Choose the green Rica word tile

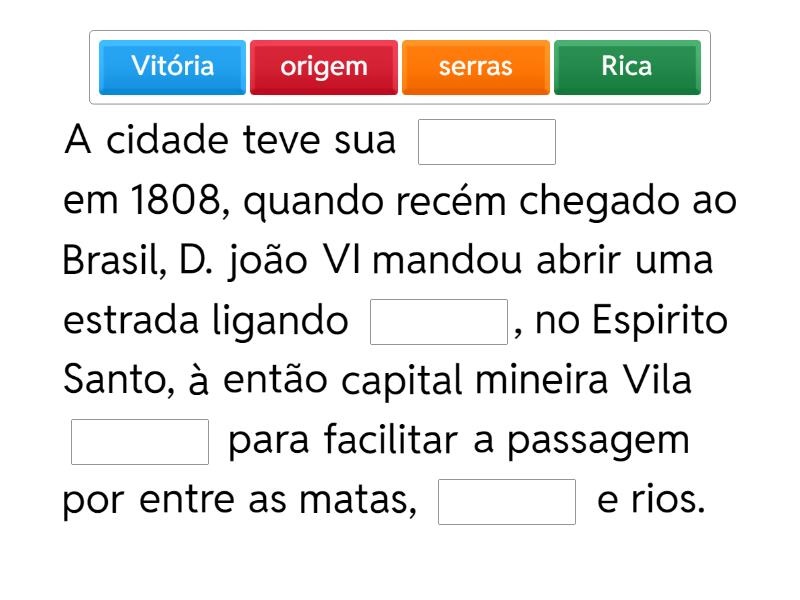[627, 67]
